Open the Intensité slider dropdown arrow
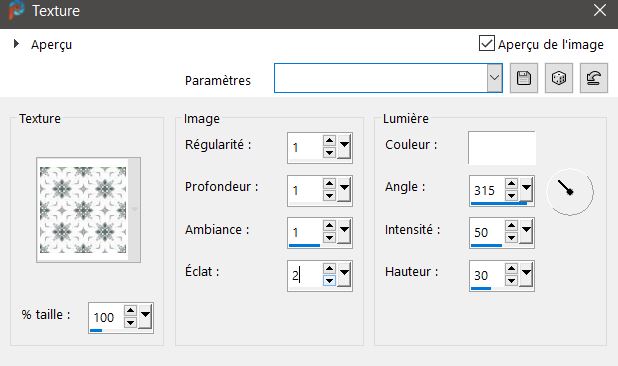Viewport: 618px width, 366px height. coord(526,231)
